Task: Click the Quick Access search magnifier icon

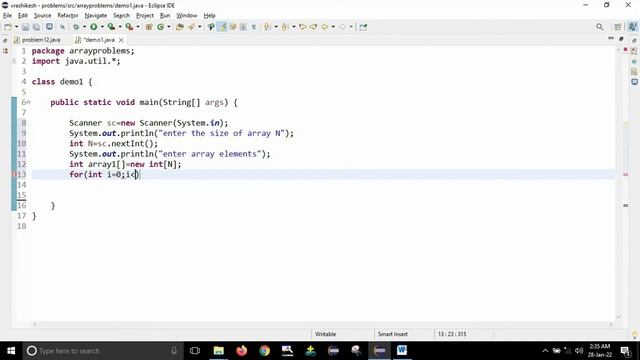Action: tap(600, 27)
